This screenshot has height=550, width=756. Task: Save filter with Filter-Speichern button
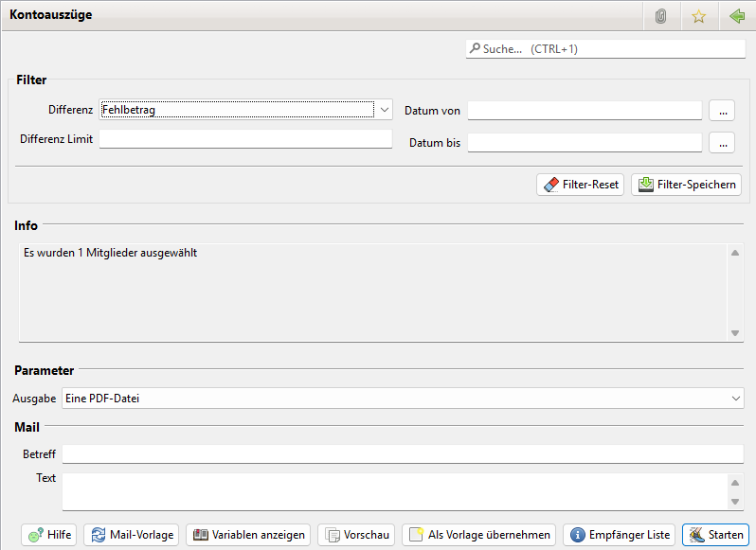(x=686, y=185)
